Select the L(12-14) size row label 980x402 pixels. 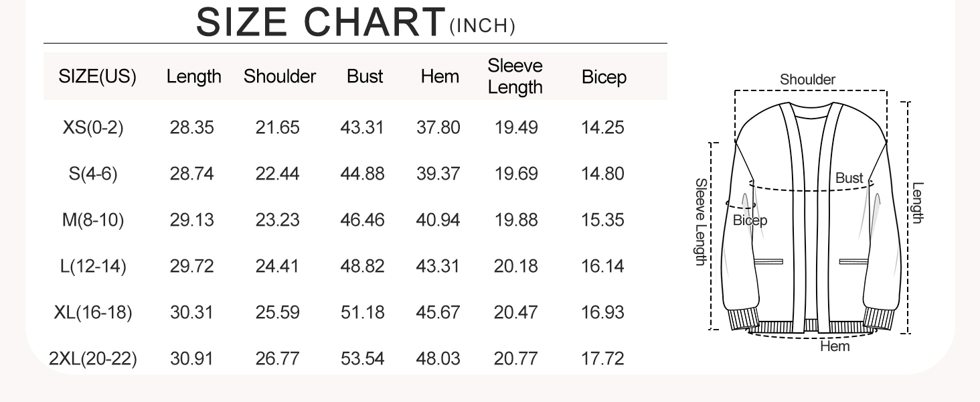click(x=93, y=267)
